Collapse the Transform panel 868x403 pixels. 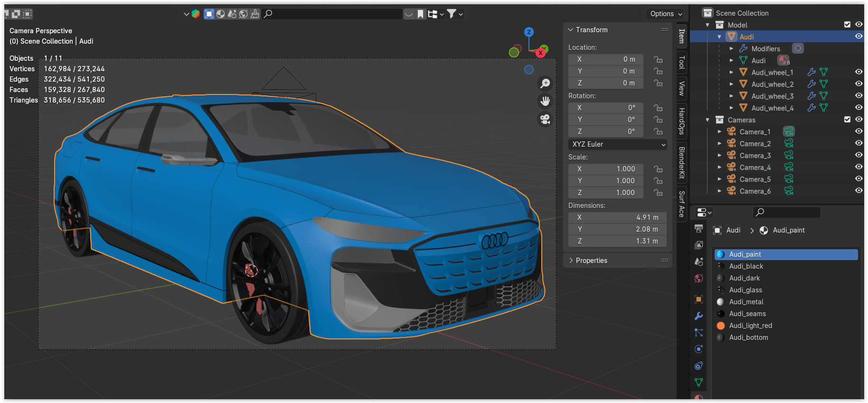click(571, 30)
